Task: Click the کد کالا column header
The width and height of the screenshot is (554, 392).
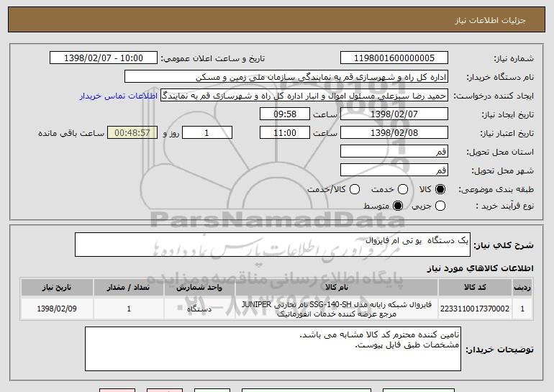Action: click(x=475, y=288)
